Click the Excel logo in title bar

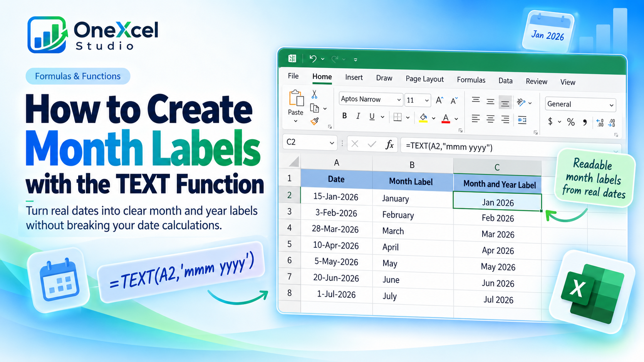tap(292, 58)
